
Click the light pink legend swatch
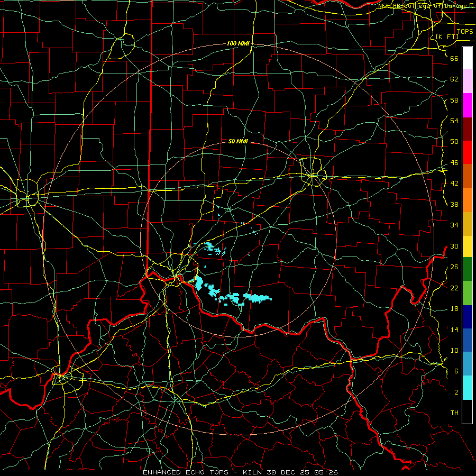467,81
